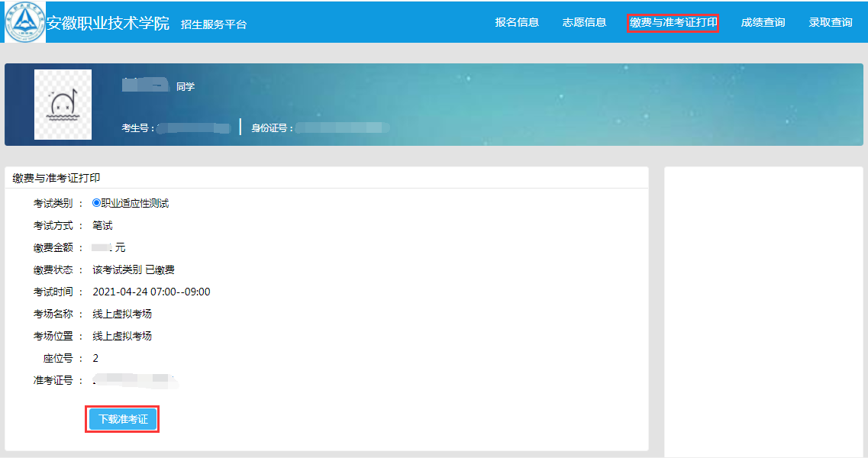The height and width of the screenshot is (458, 868).
Task: Click the 招生服务平台 subtitle
Action: coord(214,24)
